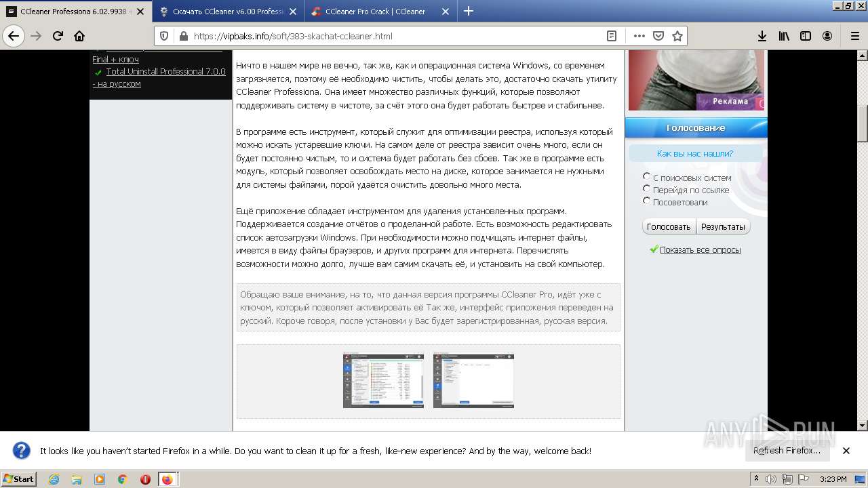Open second CCleaner screenshot thumbnail
Viewport: 868px width, 488px height.
coord(473,380)
